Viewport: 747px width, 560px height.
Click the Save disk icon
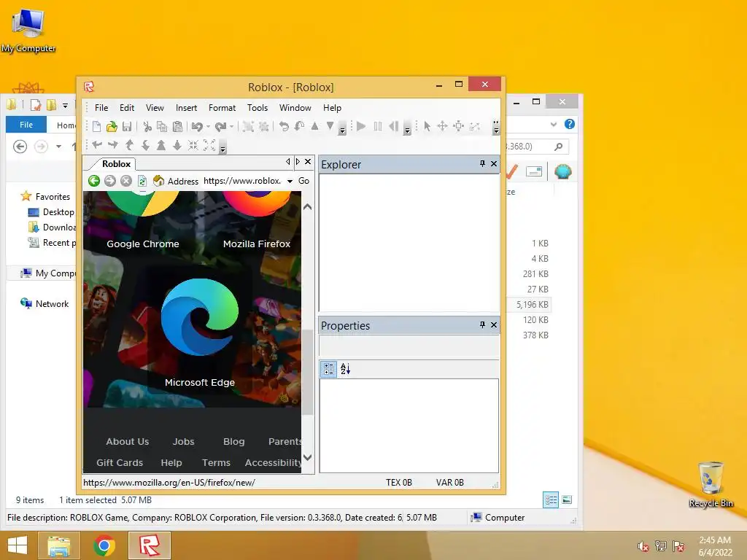(x=127, y=126)
